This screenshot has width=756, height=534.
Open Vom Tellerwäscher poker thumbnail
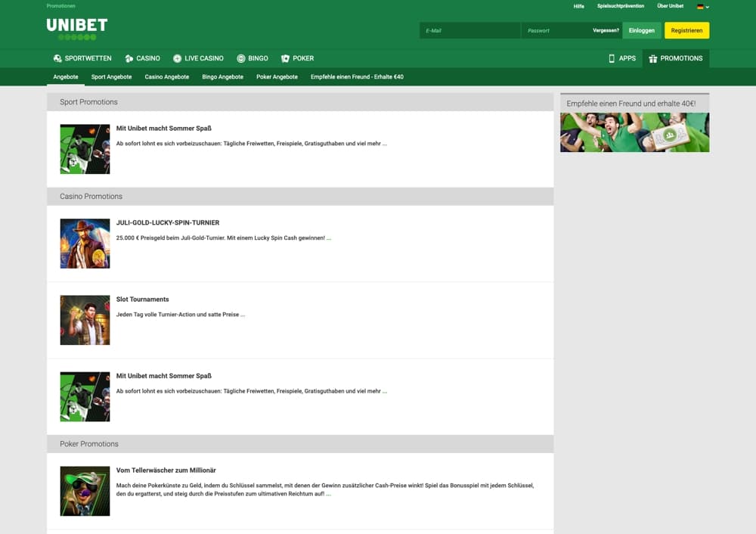pyautogui.click(x=85, y=491)
